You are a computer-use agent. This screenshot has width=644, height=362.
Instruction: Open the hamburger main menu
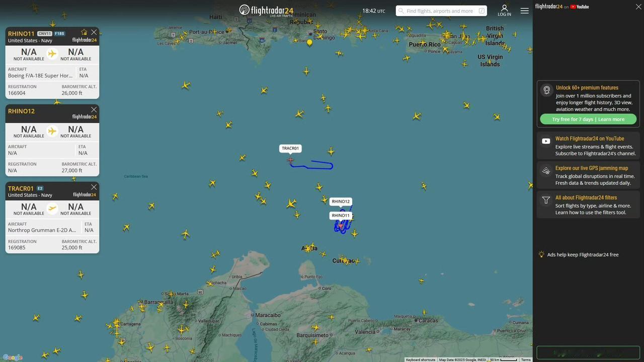click(x=524, y=11)
